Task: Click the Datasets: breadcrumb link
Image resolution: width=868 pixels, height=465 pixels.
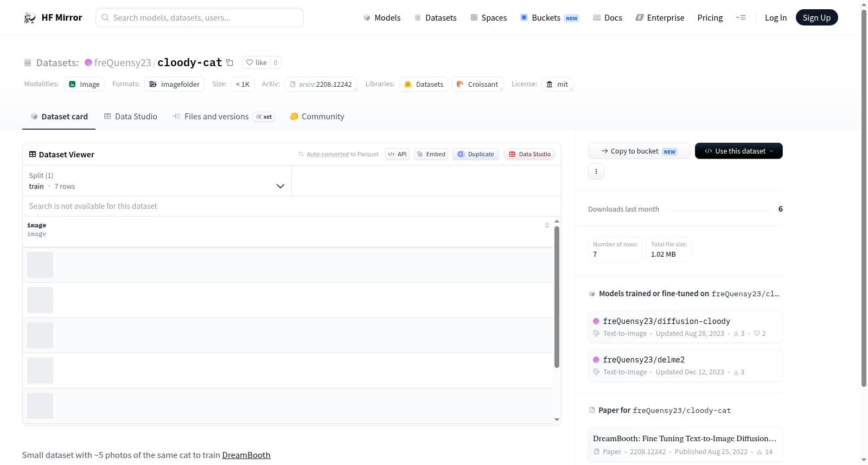Action: 58,62
